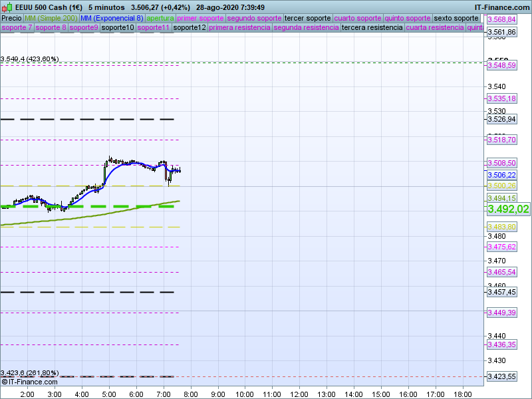Click the 3.549,4 (423,60%) Fibonacci label

tap(30, 59)
